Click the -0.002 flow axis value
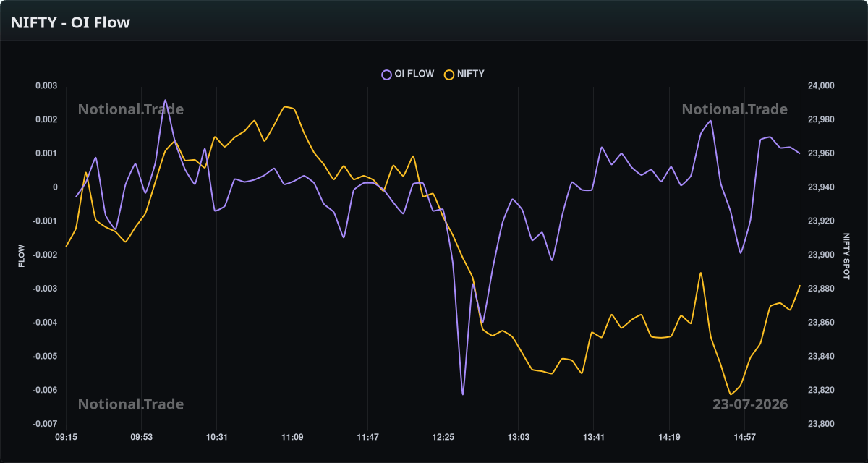The image size is (868, 463). coord(45,255)
